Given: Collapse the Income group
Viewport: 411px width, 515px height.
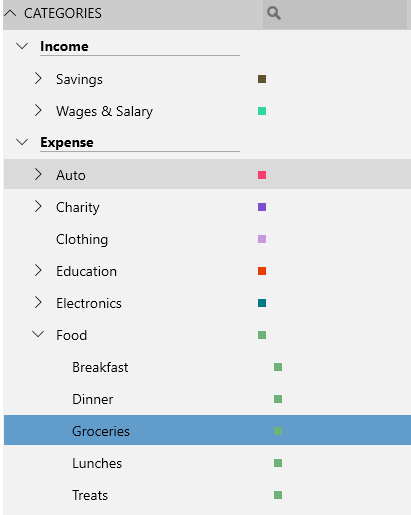Looking at the screenshot, I should (22, 46).
